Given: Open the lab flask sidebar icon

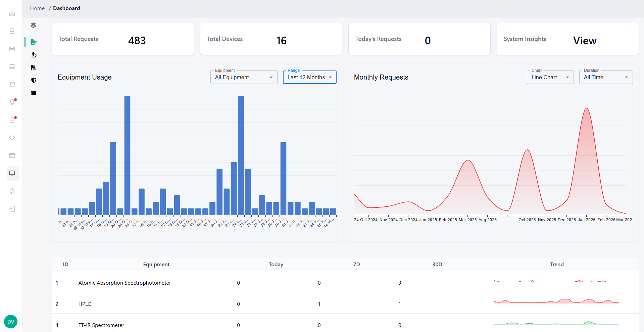Looking at the screenshot, I should (x=12, y=31).
